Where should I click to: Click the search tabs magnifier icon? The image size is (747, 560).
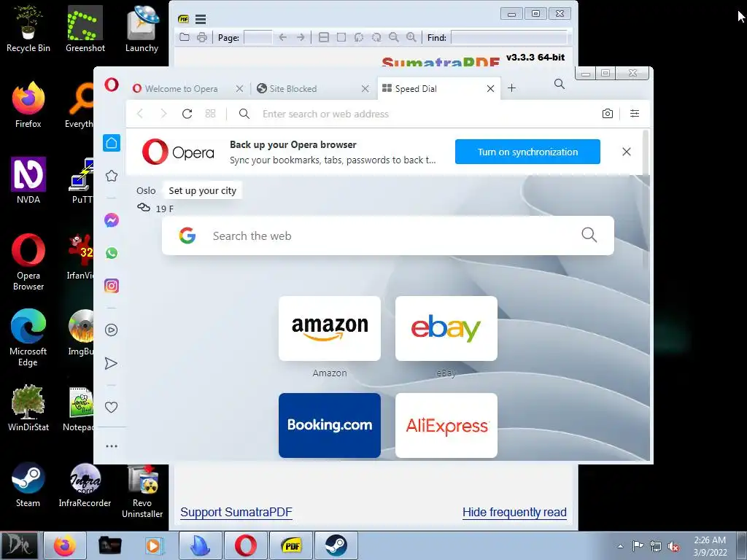coord(560,85)
